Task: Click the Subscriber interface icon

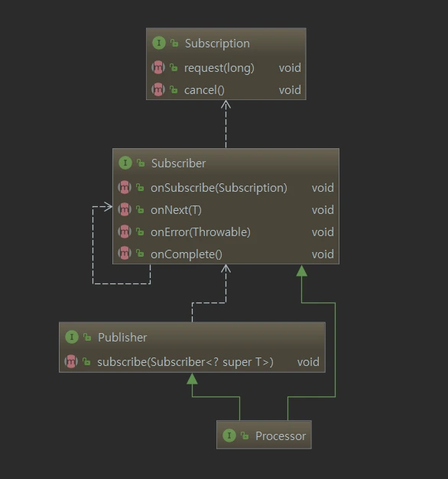Action: (125, 163)
